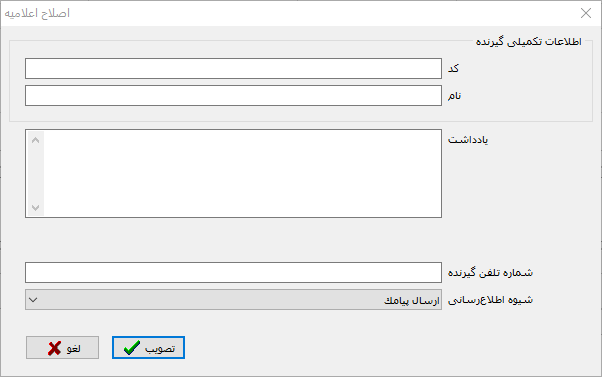Click the اصلاح اعلامیه title bar text

37,13
